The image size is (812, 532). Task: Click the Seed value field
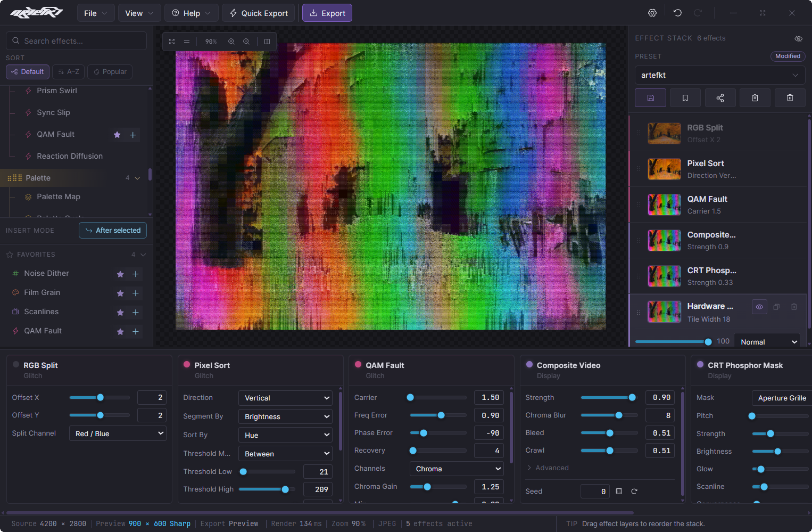(595, 492)
